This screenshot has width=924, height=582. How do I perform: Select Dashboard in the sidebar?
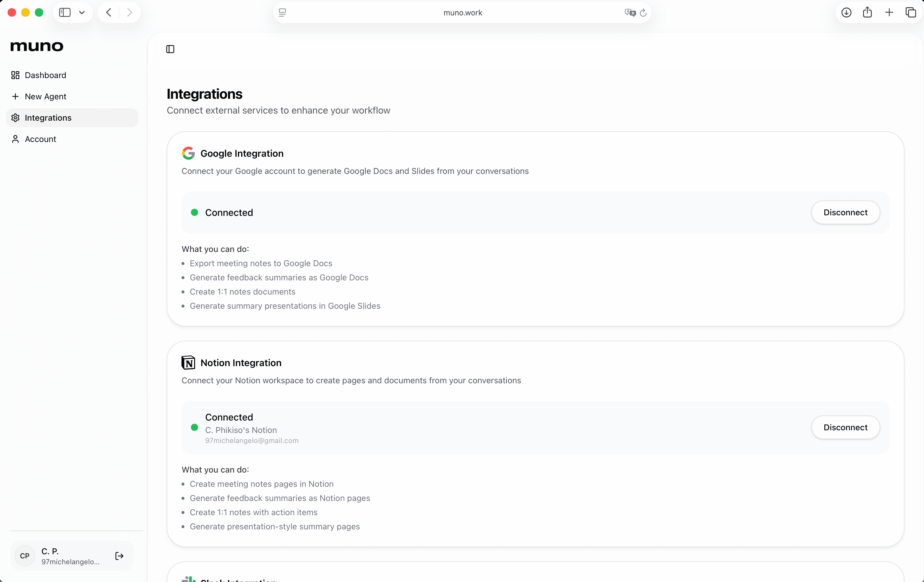pyautogui.click(x=45, y=75)
